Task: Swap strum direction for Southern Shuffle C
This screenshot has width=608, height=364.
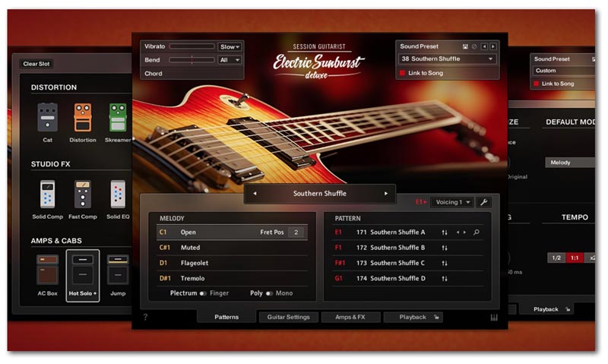Action: 445,263
